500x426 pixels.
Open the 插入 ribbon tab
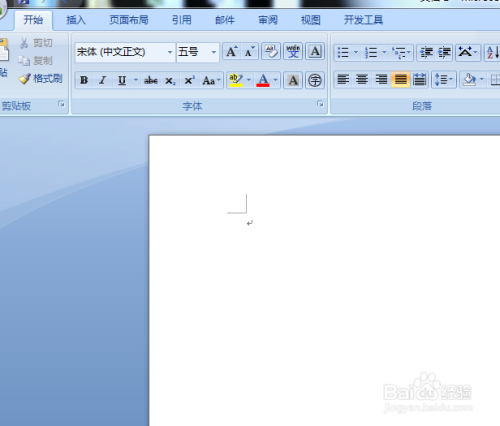tap(76, 20)
